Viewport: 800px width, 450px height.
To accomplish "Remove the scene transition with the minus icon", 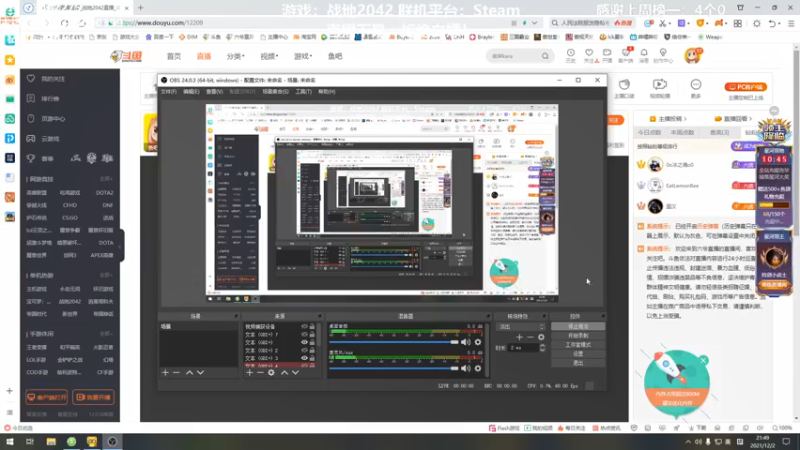I will coord(530,337).
